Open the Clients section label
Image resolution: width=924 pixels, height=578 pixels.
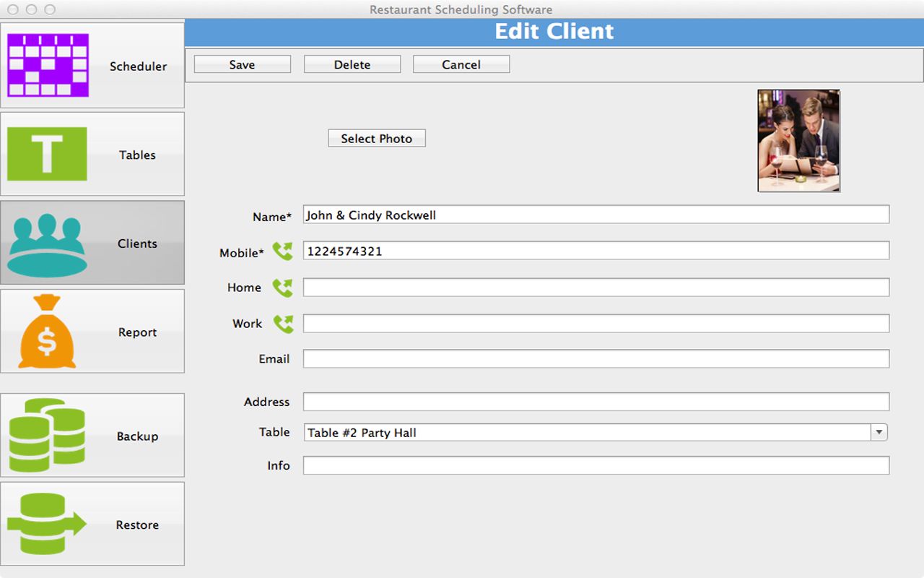pos(137,243)
